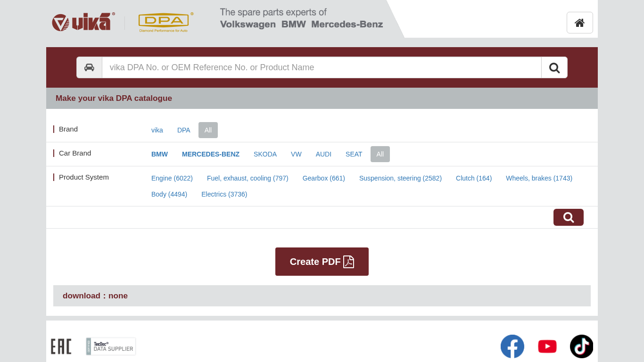Viewport: 644px width, 362px height.
Task: Click the spare parts experts banner text
Action: (x=301, y=18)
